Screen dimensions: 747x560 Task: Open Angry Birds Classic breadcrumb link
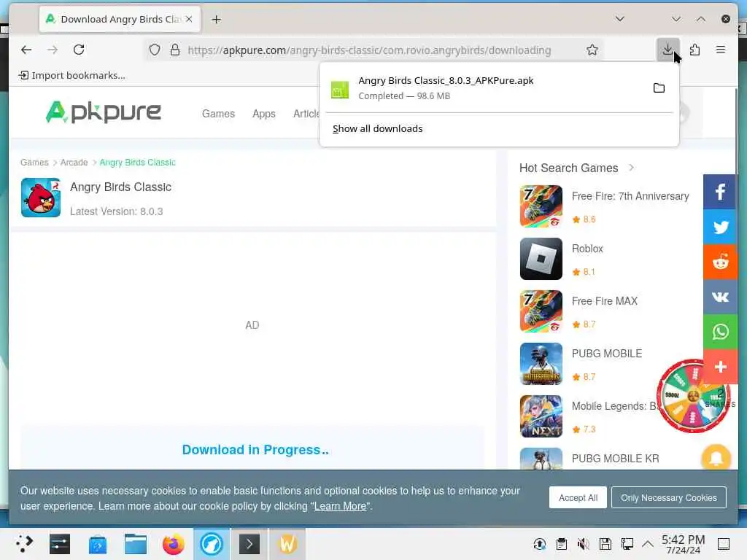(137, 163)
